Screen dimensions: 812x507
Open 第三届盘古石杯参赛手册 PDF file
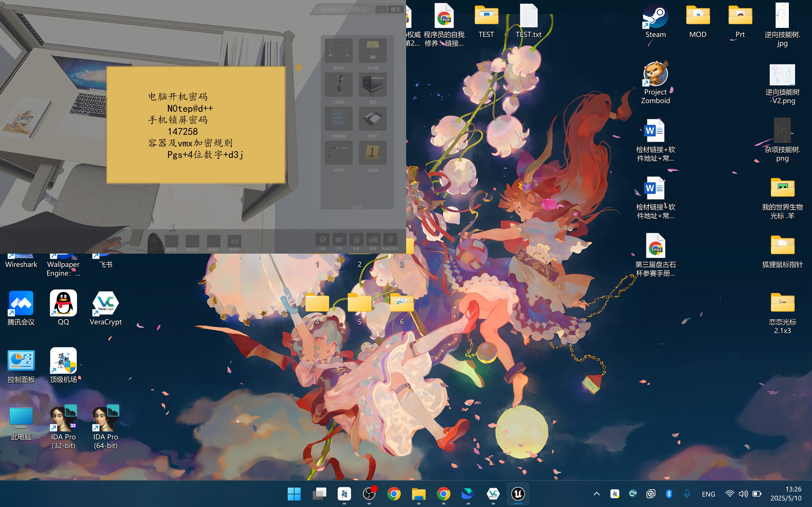click(x=655, y=255)
